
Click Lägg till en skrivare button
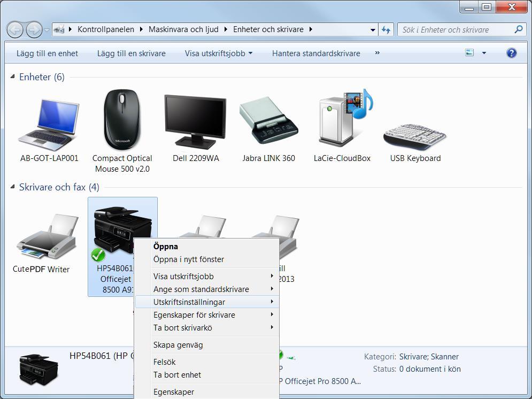click(132, 53)
